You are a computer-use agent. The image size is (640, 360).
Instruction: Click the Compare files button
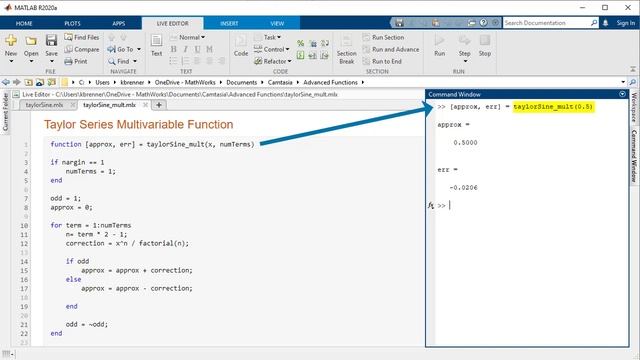[x=82, y=49]
